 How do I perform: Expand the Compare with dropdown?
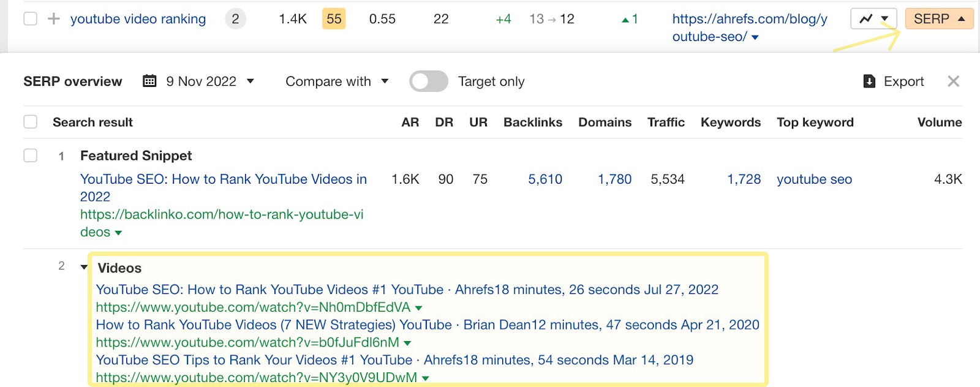pyautogui.click(x=337, y=81)
